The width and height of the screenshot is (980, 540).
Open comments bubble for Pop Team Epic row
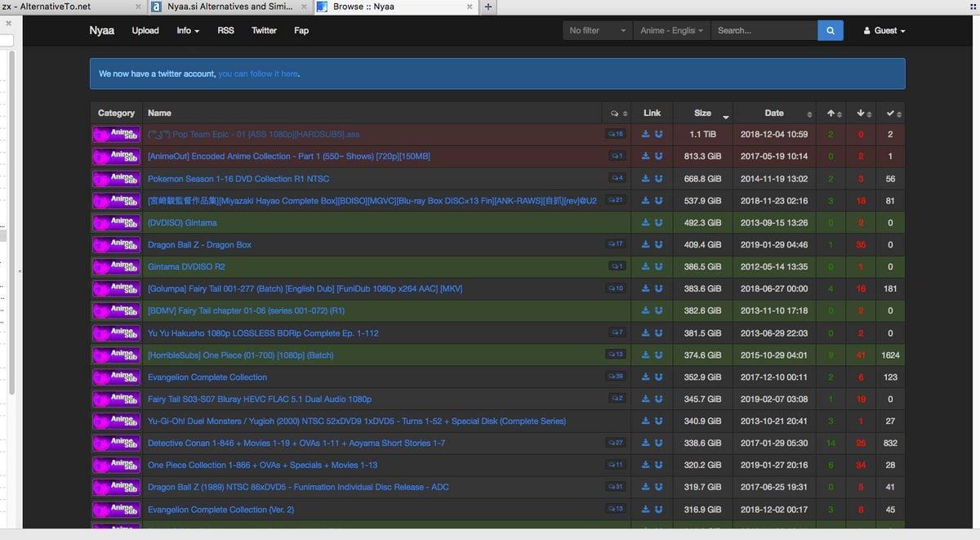tap(616, 134)
